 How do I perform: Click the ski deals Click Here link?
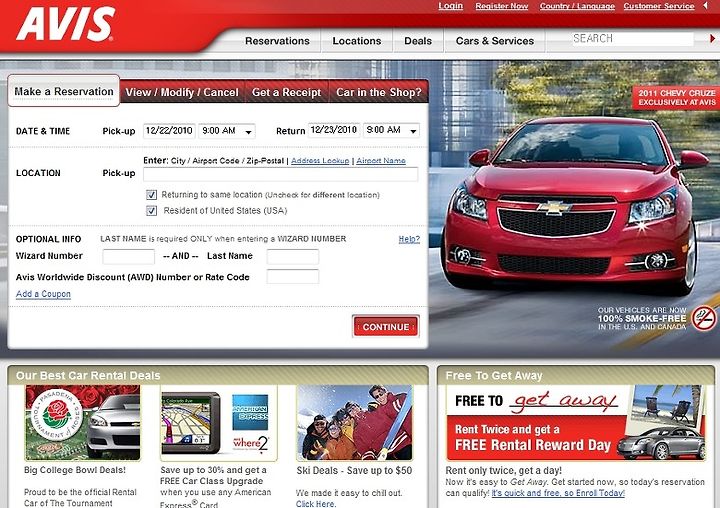(x=315, y=504)
